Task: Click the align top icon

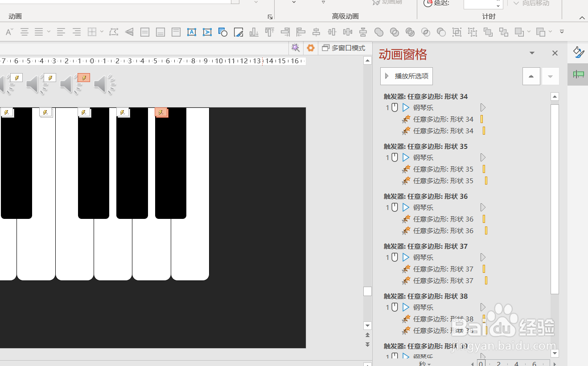Action: click(x=269, y=32)
